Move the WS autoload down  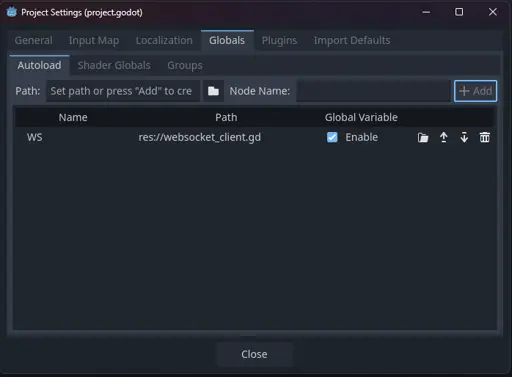[464, 137]
